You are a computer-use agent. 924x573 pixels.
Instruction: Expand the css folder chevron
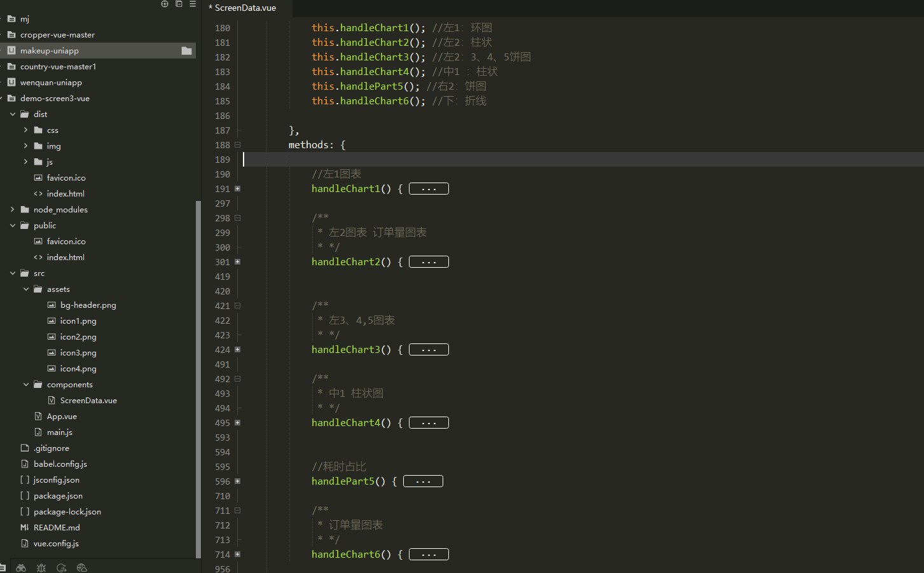[25, 130]
